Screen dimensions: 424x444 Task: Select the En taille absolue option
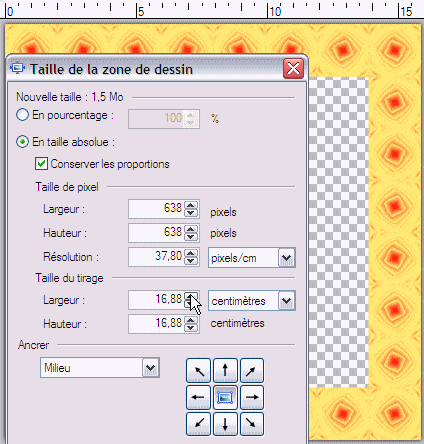click(x=22, y=142)
